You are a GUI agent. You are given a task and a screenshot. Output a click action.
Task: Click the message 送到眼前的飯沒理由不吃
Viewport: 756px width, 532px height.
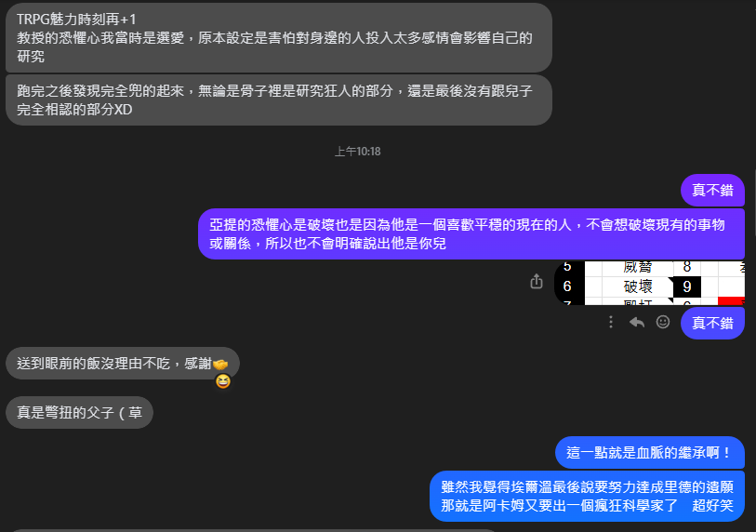(x=123, y=363)
